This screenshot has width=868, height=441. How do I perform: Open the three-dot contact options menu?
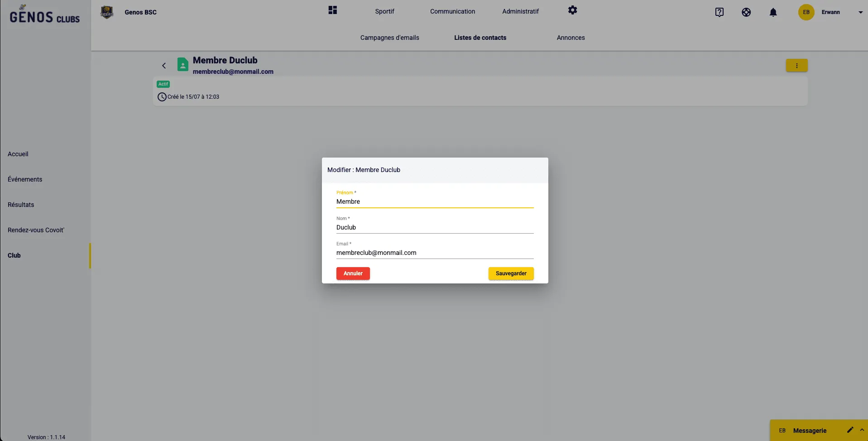point(796,66)
